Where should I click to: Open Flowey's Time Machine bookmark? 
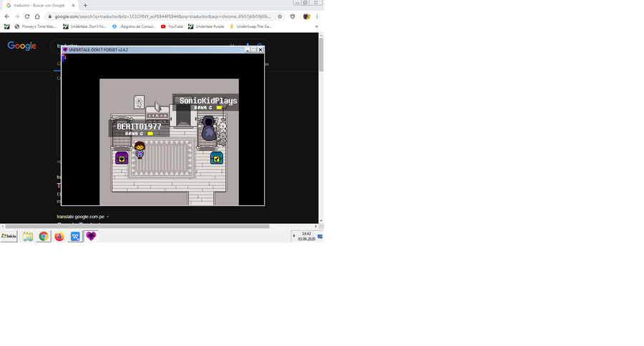pos(35,26)
